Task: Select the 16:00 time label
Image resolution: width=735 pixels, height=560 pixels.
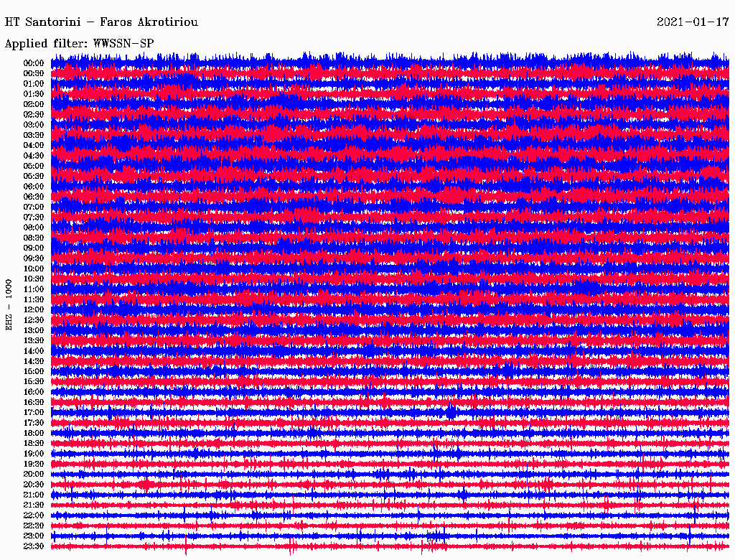Action: pyautogui.click(x=34, y=391)
